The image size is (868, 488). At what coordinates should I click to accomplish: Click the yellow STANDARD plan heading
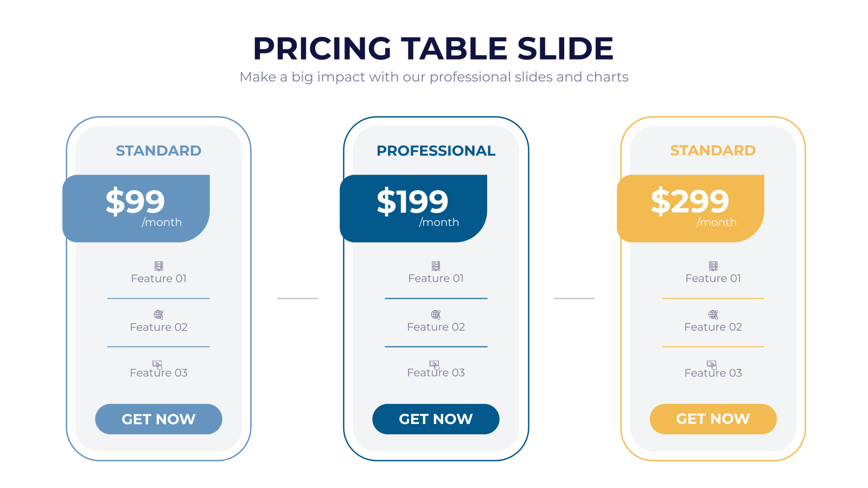tap(713, 151)
